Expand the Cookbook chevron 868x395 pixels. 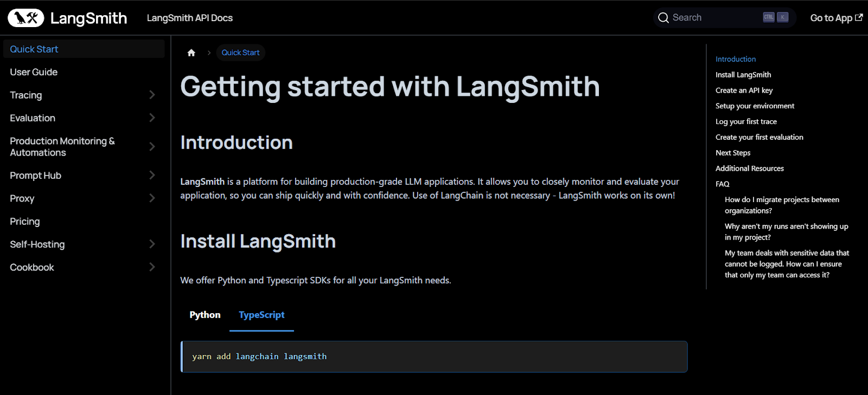152,267
